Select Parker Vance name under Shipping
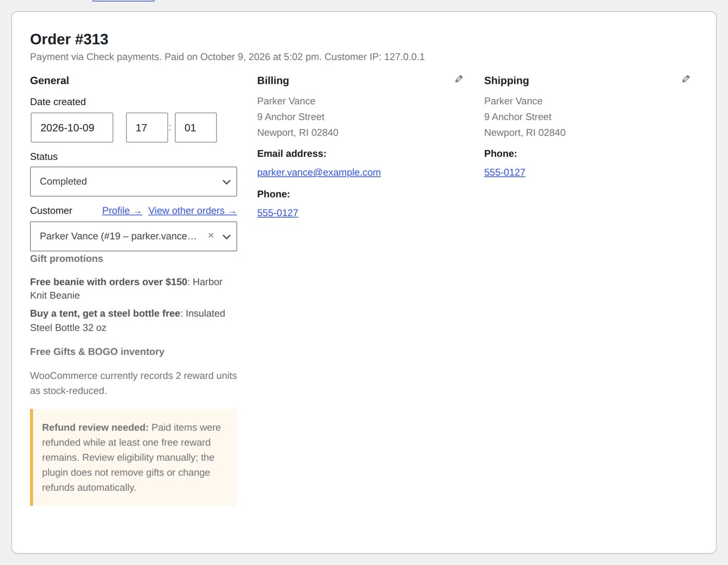This screenshot has width=728, height=565. (513, 101)
